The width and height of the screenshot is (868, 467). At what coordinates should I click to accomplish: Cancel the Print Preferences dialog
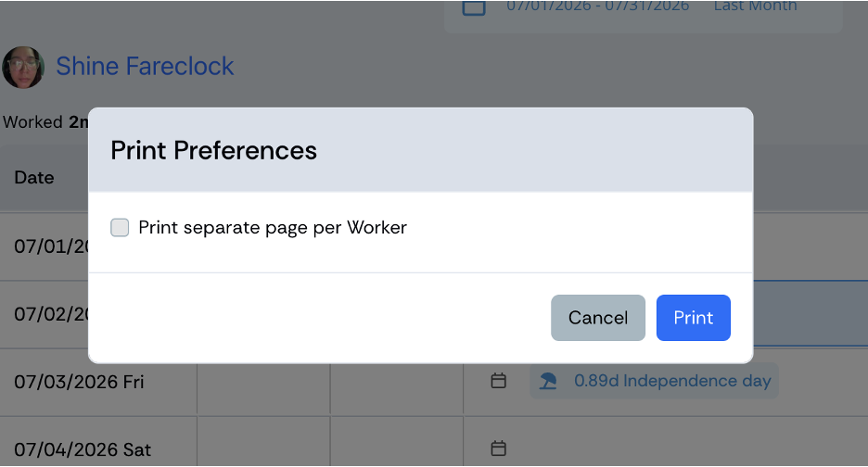coord(598,318)
